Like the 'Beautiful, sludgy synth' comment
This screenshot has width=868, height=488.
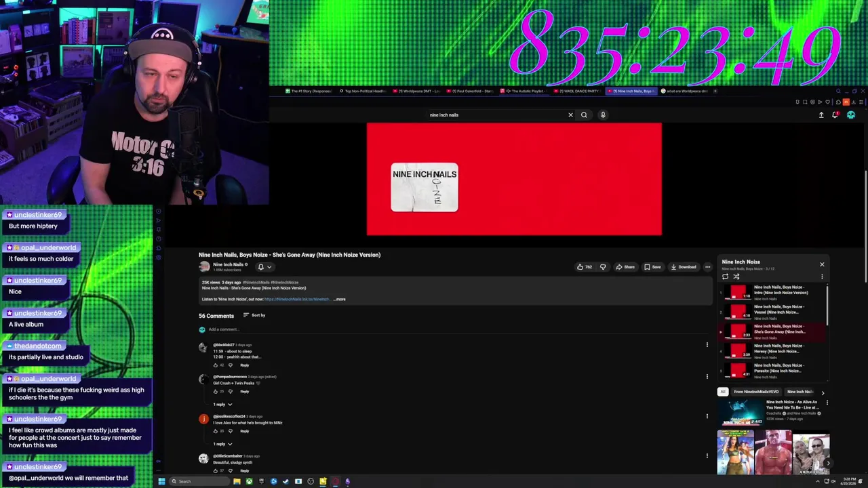[216, 470]
